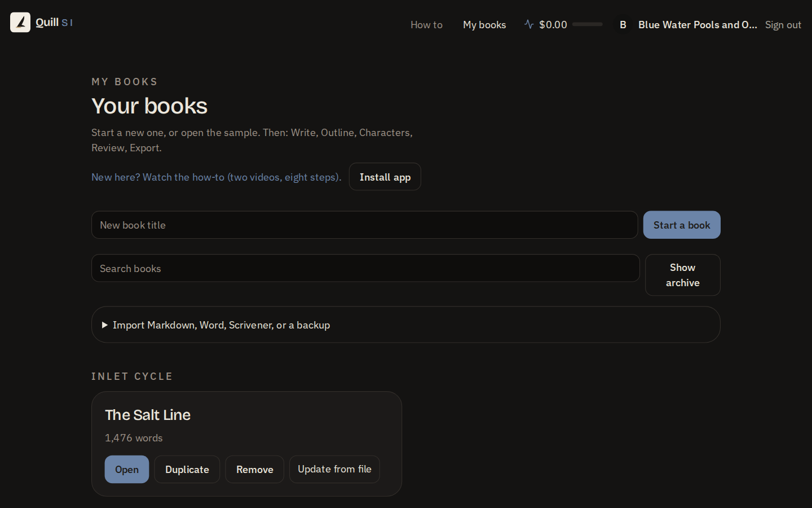Click the Quill logo icon
Viewport: 812px width, 508px height.
[x=20, y=23]
